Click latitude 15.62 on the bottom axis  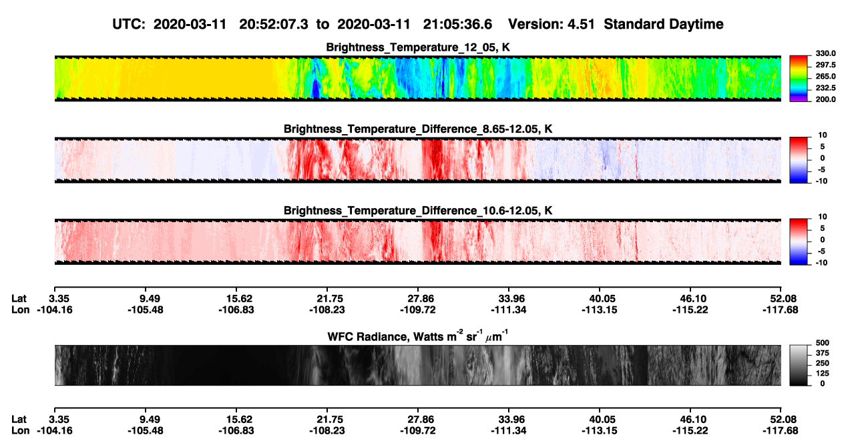(x=236, y=419)
